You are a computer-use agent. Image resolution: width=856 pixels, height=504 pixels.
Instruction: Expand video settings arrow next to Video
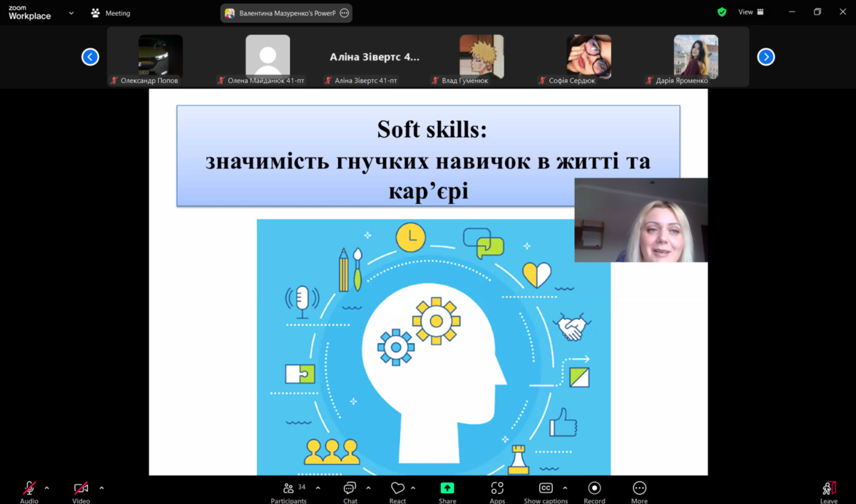click(x=101, y=488)
